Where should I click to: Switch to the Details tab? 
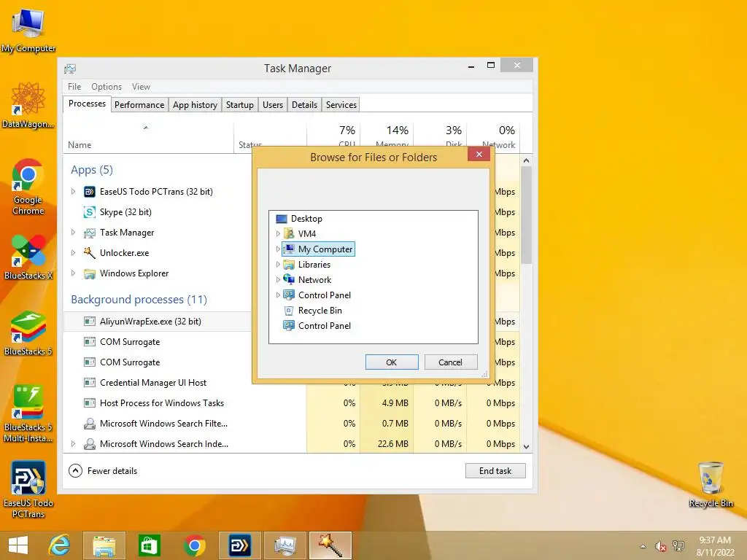pos(304,105)
